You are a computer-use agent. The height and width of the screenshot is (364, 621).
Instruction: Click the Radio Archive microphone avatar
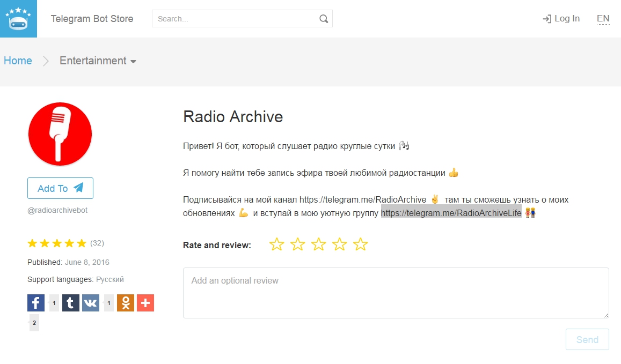pyautogui.click(x=60, y=134)
